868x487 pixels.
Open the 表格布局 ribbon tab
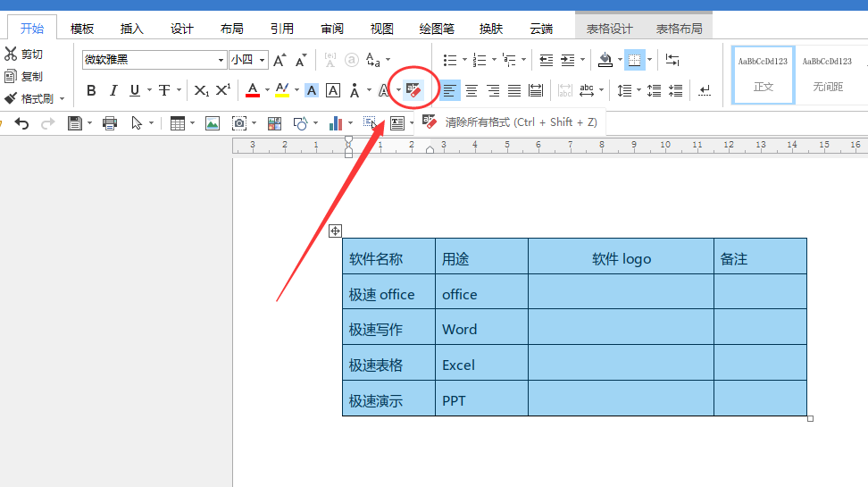click(x=680, y=29)
